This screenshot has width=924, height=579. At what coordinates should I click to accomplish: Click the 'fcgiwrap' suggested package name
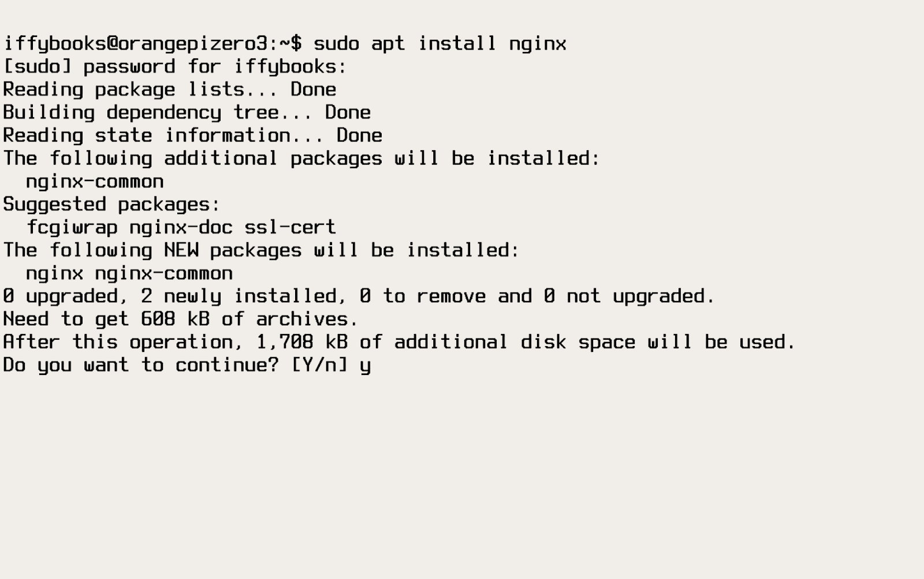pyautogui.click(x=72, y=227)
